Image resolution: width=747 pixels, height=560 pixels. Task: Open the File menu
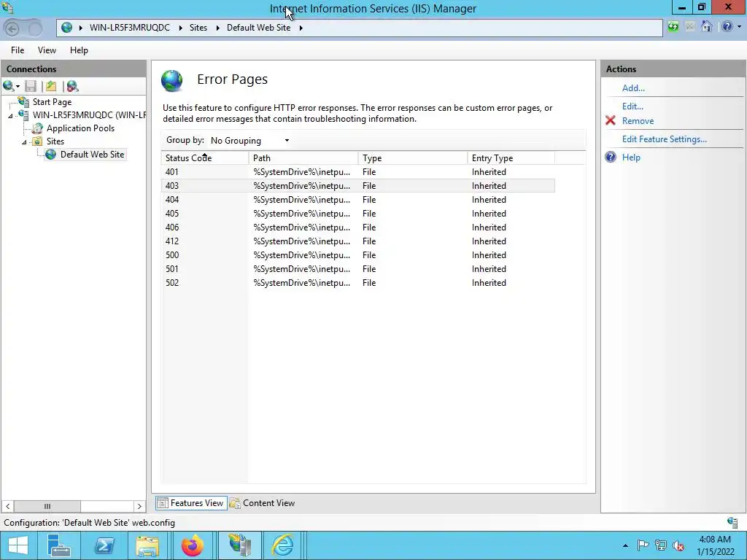18,50
